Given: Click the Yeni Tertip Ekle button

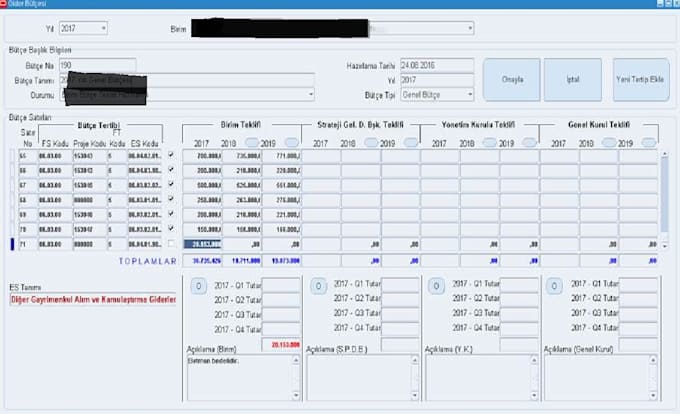Looking at the screenshot, I should click(x=640, y=79).
